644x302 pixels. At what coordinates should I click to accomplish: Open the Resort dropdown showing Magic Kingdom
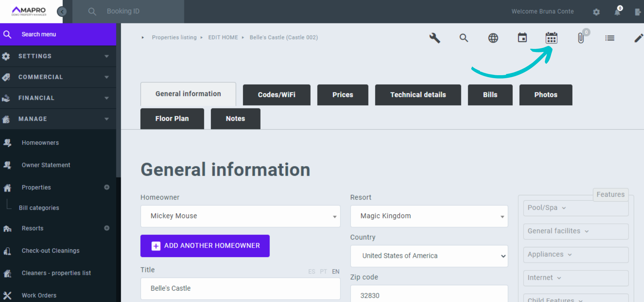click(429, 216)
